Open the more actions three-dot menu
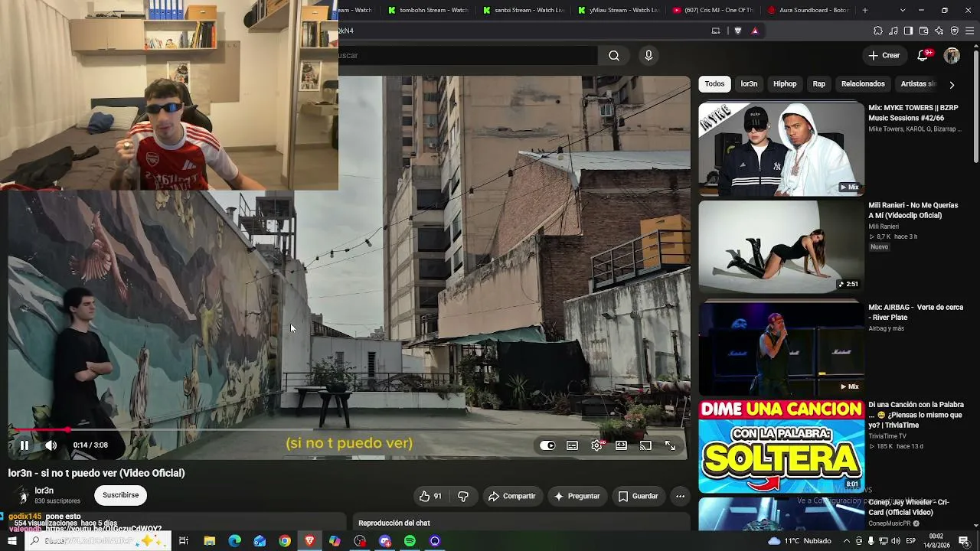The height and width of the screenshot is (551, 980). [680, 496]
